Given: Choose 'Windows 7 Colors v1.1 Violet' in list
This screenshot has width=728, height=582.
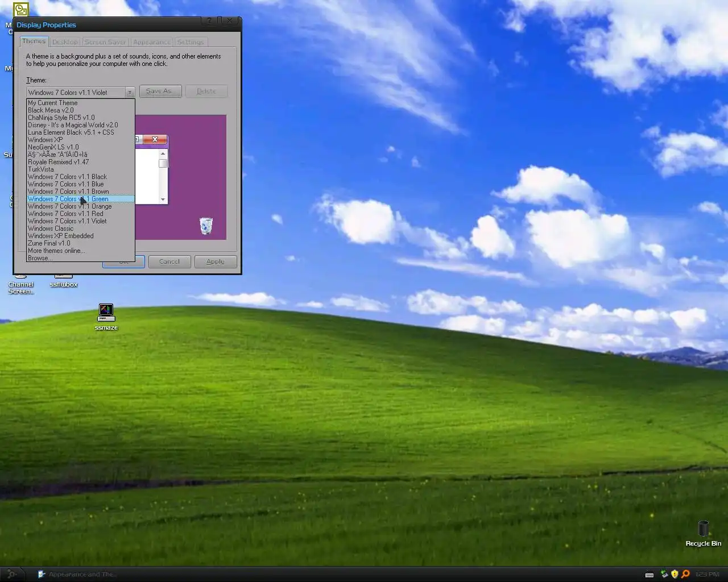Looking at the screenshot, I should (81, 221).
